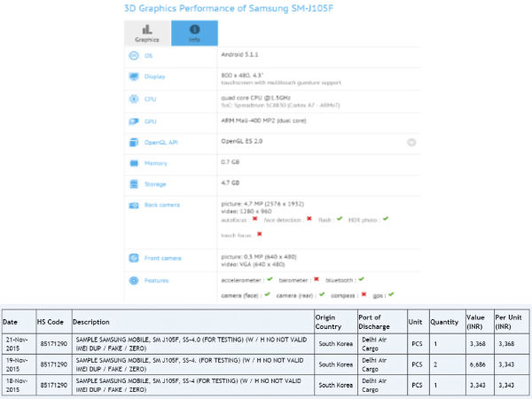Click the Memory icon
Image resolution: width=532 pixels, height=399 pixels.
pos(134,163)
